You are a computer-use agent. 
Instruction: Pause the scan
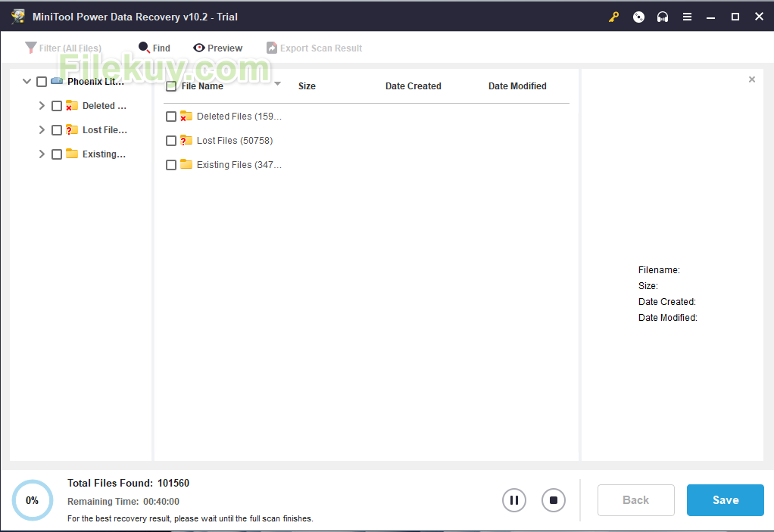pos(514,500)
